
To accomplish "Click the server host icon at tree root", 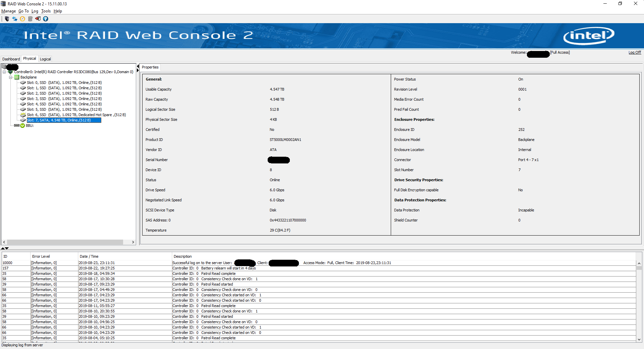I will 4,66.
